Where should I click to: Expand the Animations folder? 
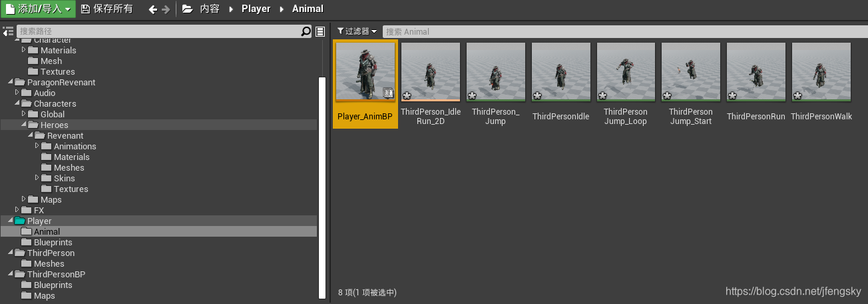pos(37,146)
